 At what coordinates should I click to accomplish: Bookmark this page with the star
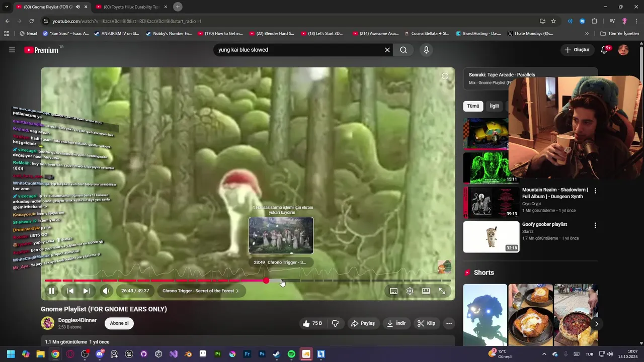click(x=553, y=21)
